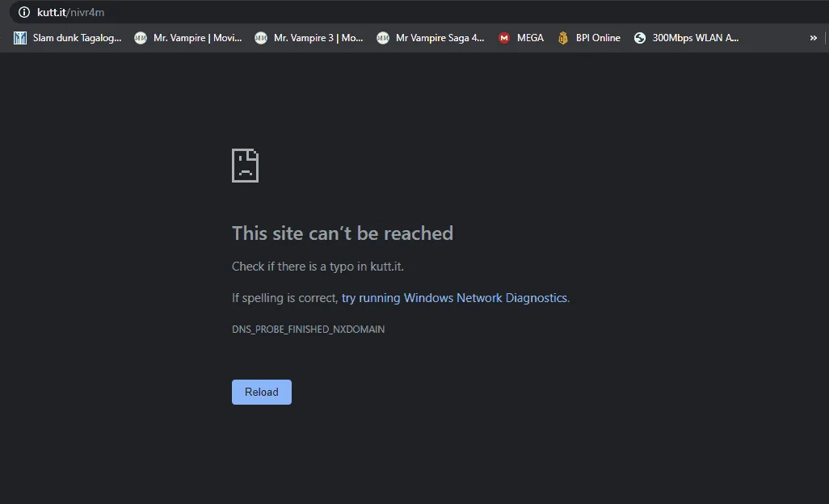Open the MEGA bookmark
Screen dimensions: 829x504
coord(521,38)
